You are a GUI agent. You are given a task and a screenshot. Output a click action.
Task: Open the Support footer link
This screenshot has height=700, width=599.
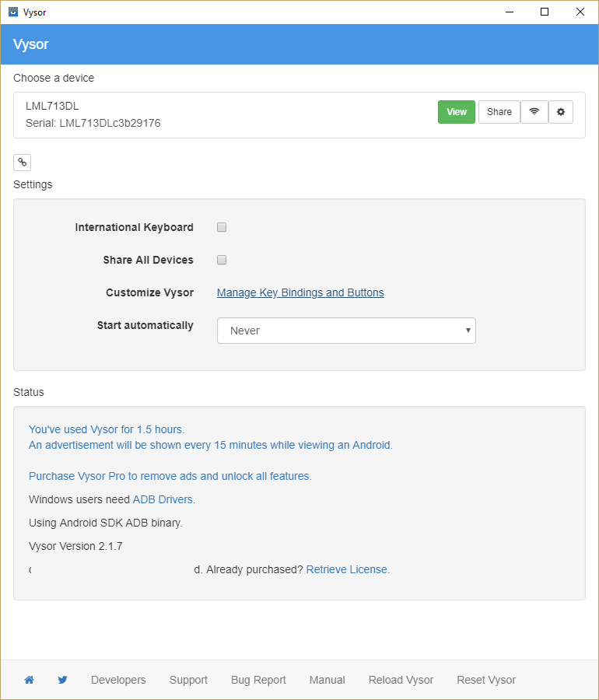pos(188,680)
